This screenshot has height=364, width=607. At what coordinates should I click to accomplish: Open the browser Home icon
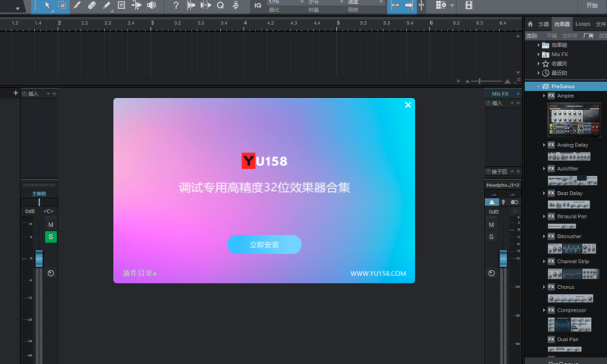(x=530, y=24)
